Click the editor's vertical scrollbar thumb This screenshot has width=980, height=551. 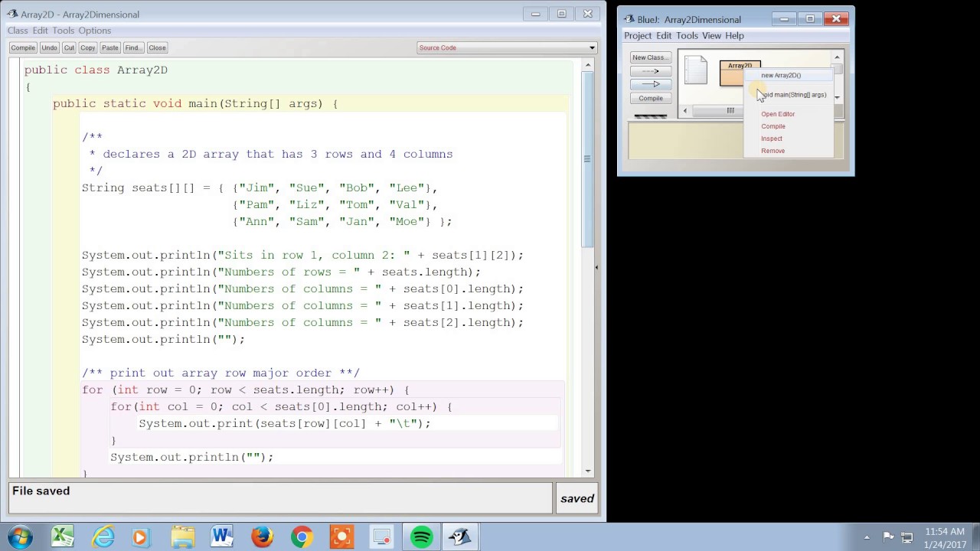point(587,159)
